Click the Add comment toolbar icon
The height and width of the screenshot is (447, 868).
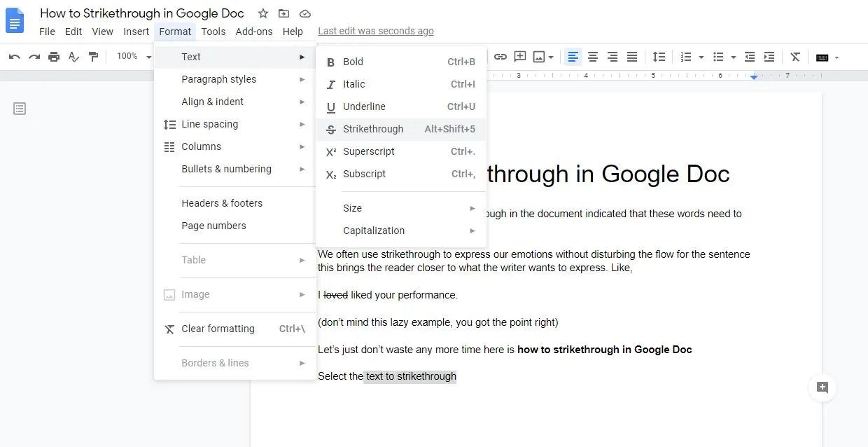click(x=520, y=57)
